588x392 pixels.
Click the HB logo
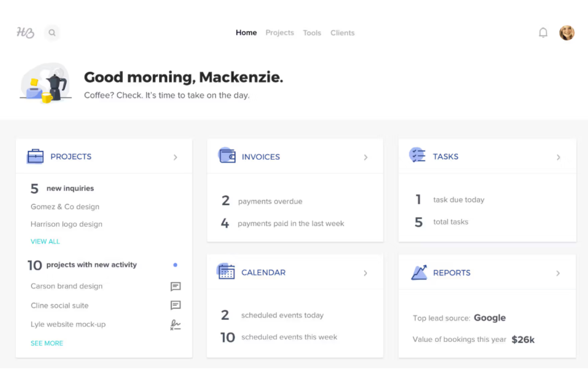click(x=25, y=33)
